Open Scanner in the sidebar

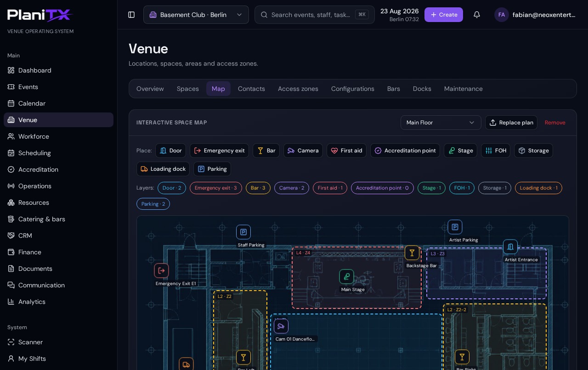pos(58,342)
